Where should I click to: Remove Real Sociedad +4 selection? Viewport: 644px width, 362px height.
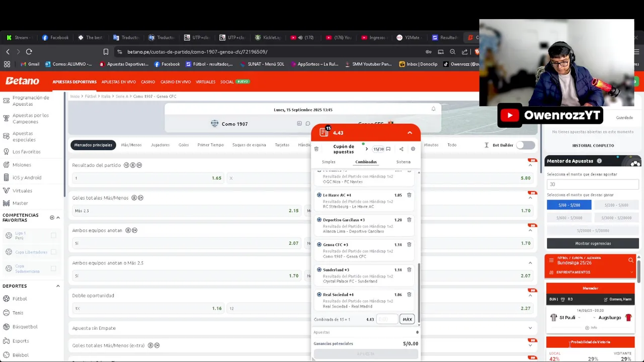(409, 294)
